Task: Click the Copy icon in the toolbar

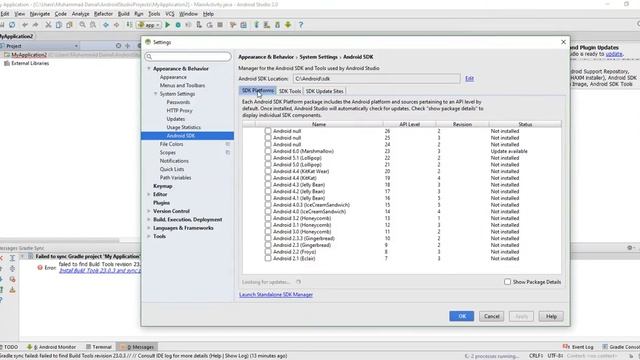Action: [59, 25]
